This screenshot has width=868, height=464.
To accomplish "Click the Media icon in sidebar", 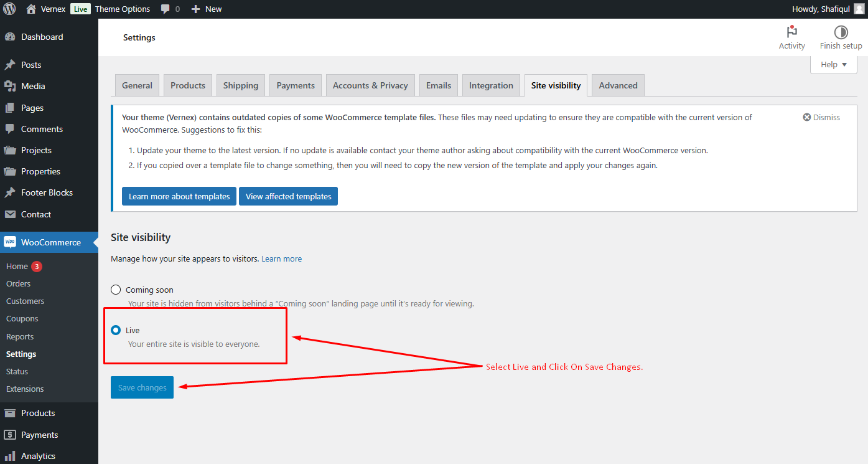I will (x=10, y=86).
